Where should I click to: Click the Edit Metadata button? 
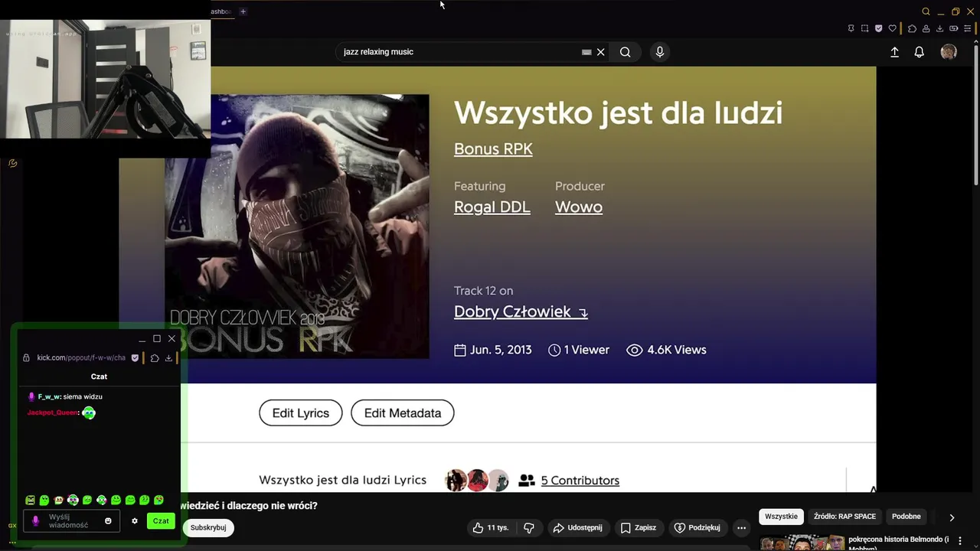(x=403, y=413)
